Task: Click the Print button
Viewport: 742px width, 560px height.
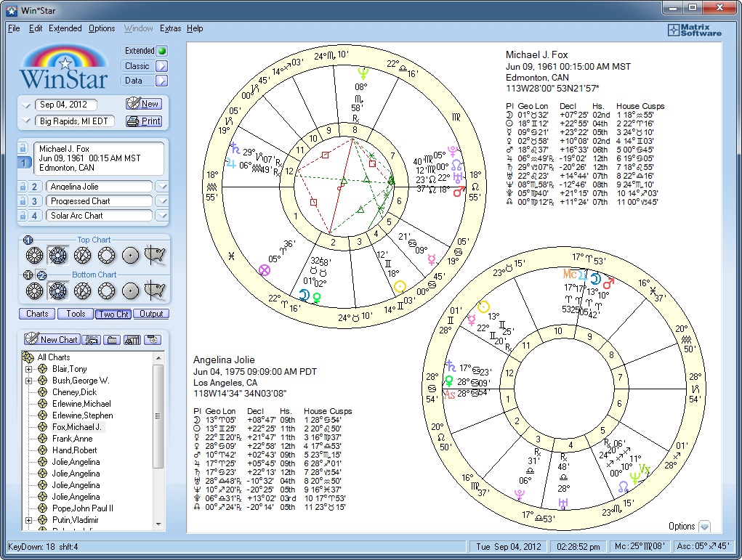Action: click(x=144, y=121)
